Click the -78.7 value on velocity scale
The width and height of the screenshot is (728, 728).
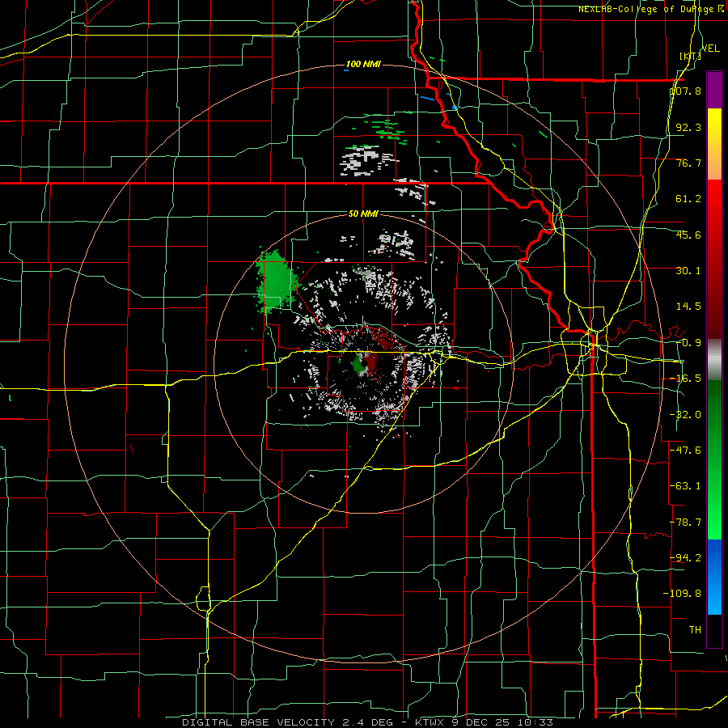pos(686,523)
